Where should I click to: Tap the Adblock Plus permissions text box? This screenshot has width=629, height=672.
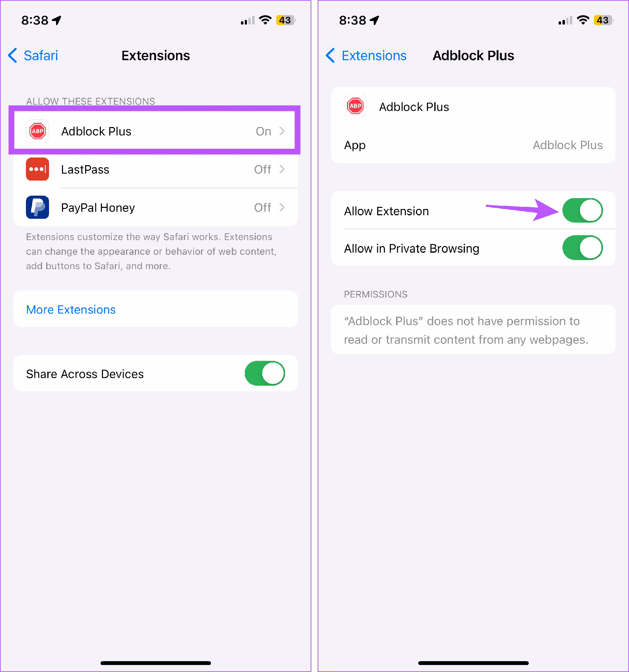coord(473,330)
